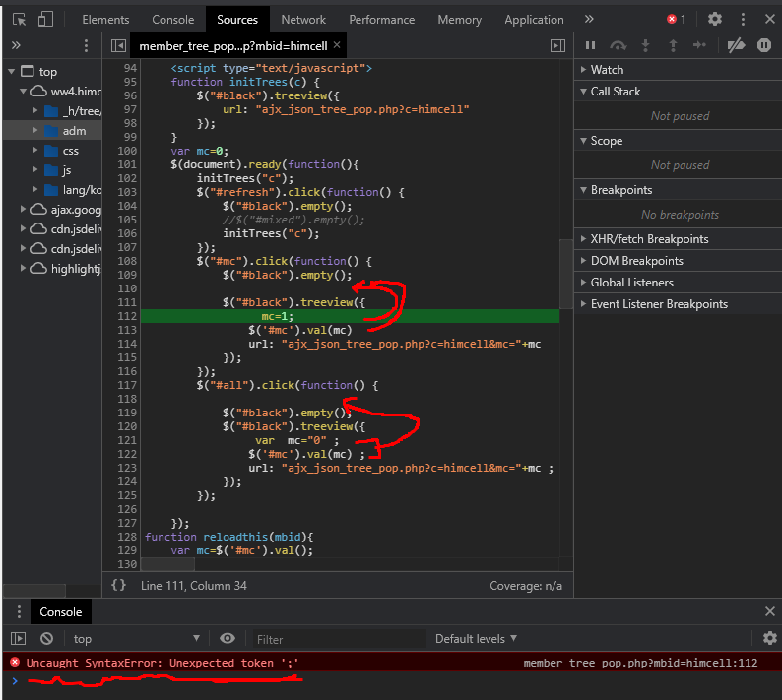This screenshot has width=782, height=700.
Task: Open the top context dropdown in console
Action: pyautogui.click(x=136, y=639)
